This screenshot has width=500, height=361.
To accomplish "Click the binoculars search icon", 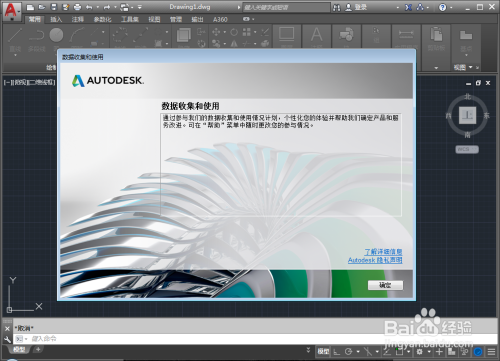I will point(337,7).
